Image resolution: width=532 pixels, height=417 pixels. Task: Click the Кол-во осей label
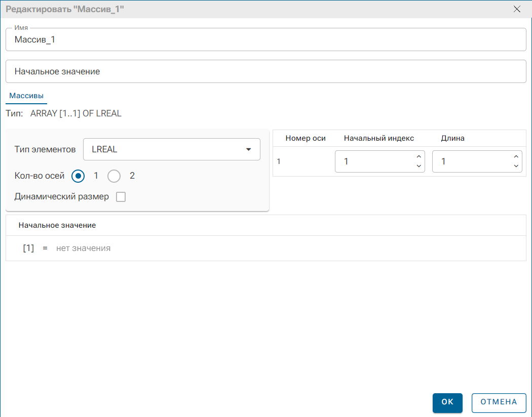tap(40, 176)
